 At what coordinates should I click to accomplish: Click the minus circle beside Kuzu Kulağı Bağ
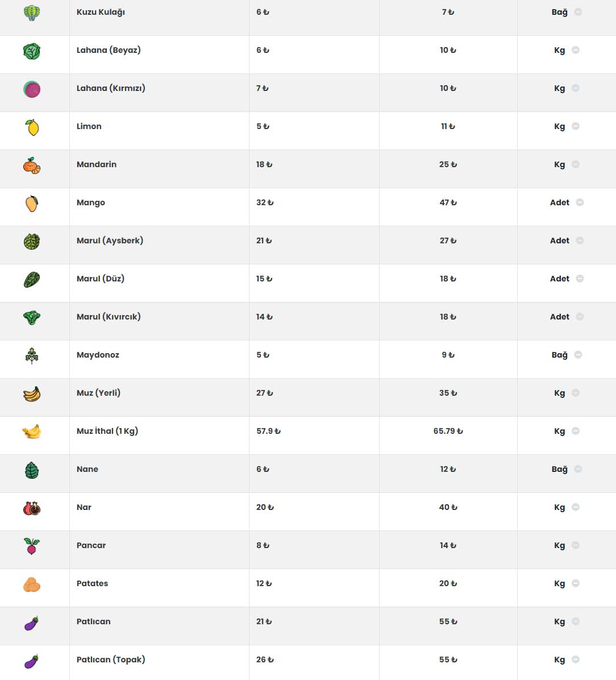tap(578, 12)
